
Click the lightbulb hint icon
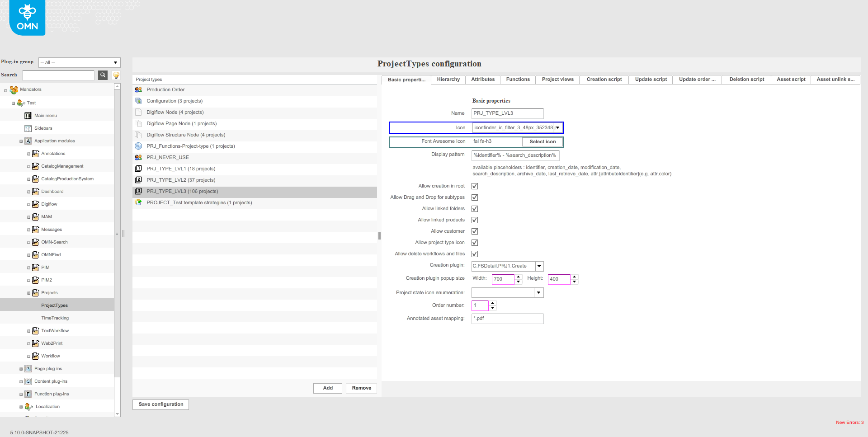(x=116, y=75)
